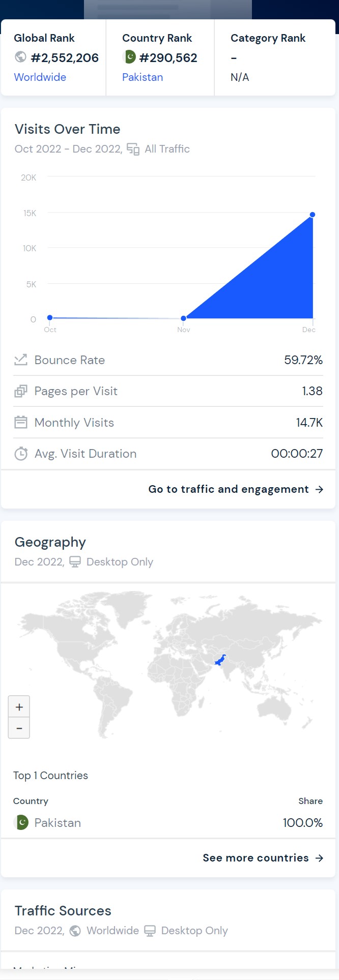Click the Pages per Visit icon
Screen dimensions: 339x980
tap(20, 391)
